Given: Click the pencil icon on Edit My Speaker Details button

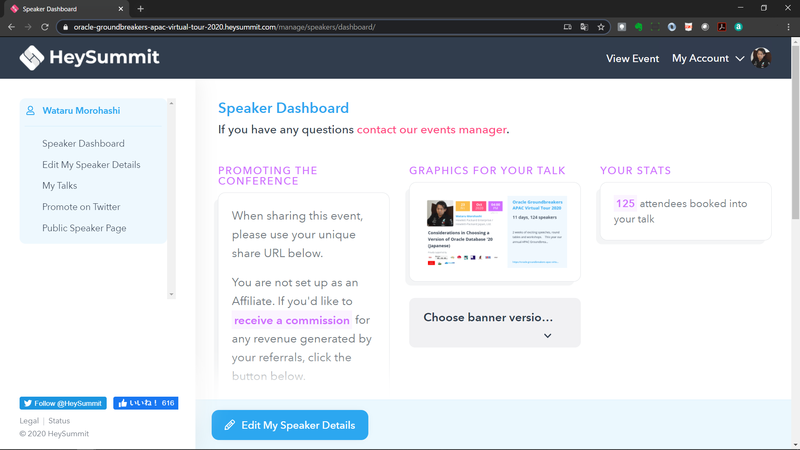Looking at the screenshot, I should pyautogui.click(x=230, y=425).
